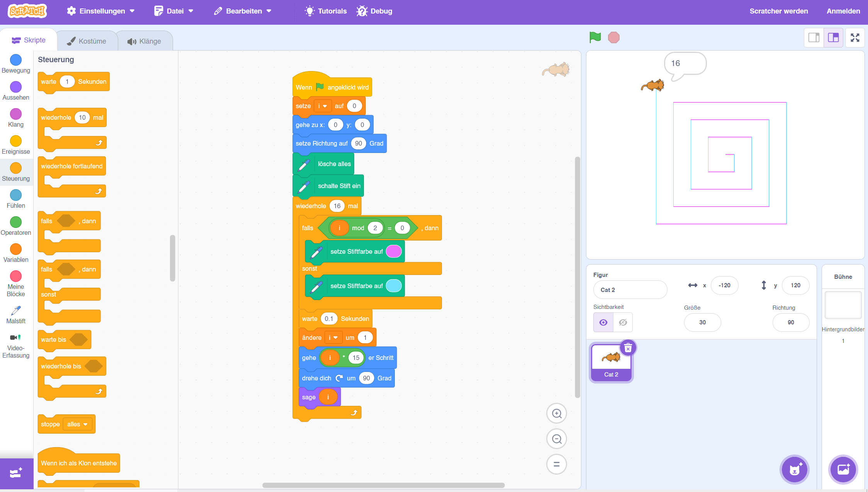Click the green flag to run
This screenshot has width=868, height=492.
(595, 37)
